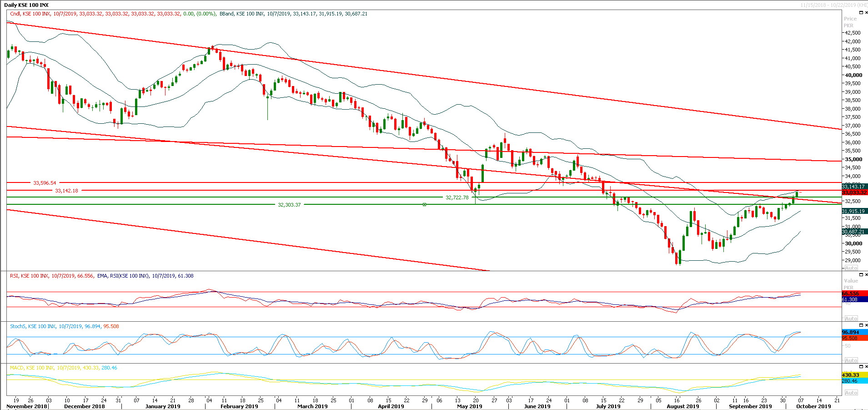Click the November 2018 label on time axis
868x410 pixels.
coord(26,406)
